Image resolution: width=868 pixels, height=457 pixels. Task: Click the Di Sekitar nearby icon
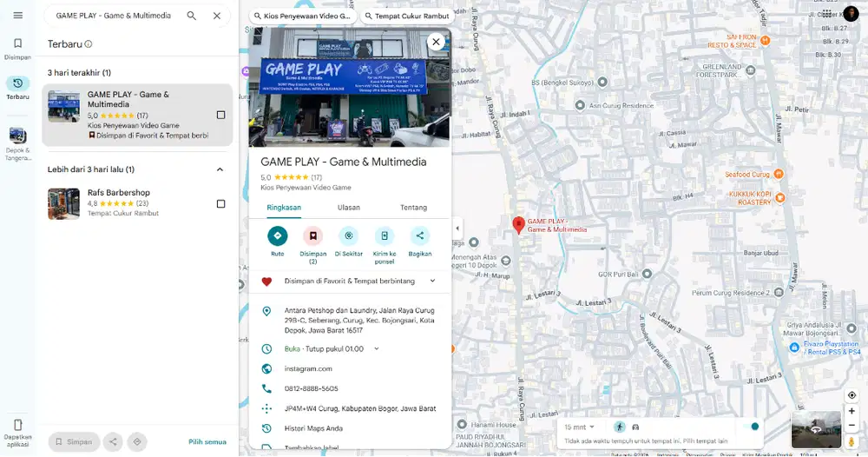click(x=349, y=236)
